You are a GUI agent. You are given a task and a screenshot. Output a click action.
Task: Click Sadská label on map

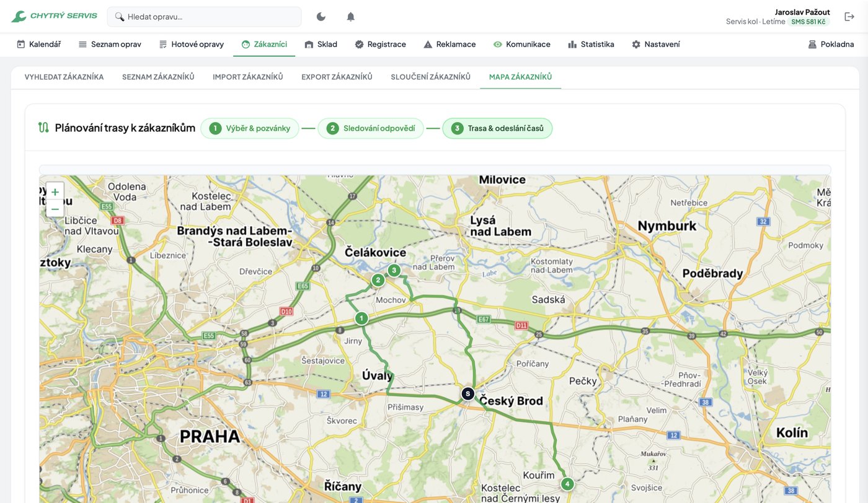click(x=549, y=300)
